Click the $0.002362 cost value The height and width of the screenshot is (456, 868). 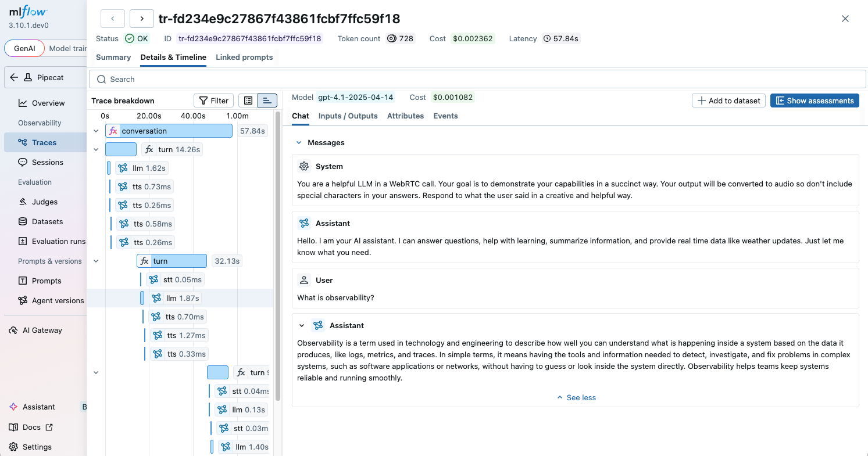click(473, 38)
